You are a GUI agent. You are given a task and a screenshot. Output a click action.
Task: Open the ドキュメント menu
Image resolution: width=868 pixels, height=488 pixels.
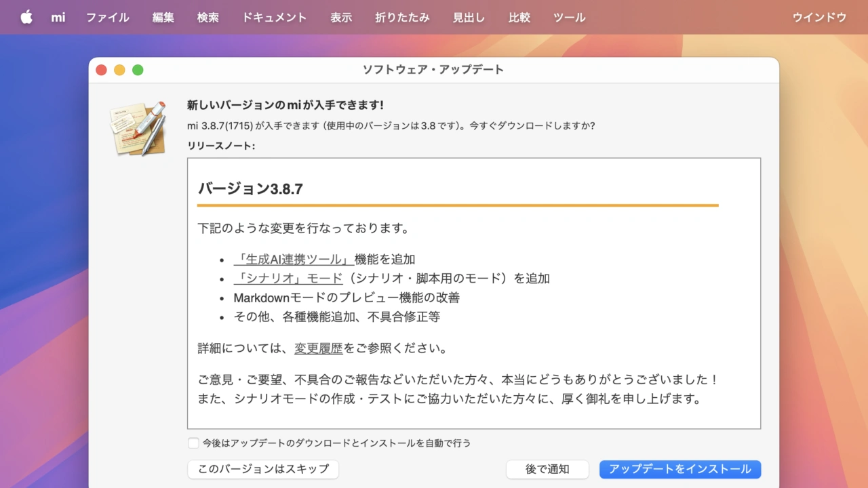[274, 18]
